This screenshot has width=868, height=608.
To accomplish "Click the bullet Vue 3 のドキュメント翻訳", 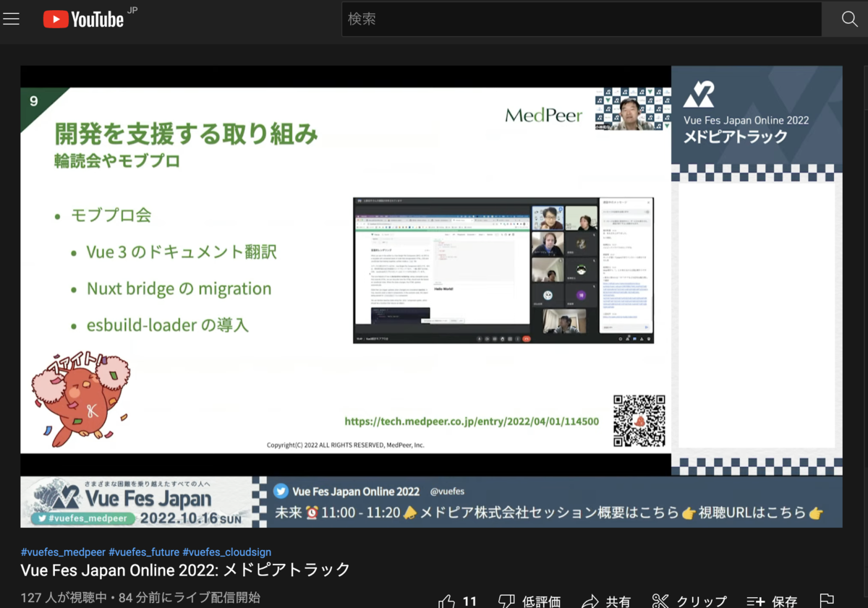I will click(182, 252).
